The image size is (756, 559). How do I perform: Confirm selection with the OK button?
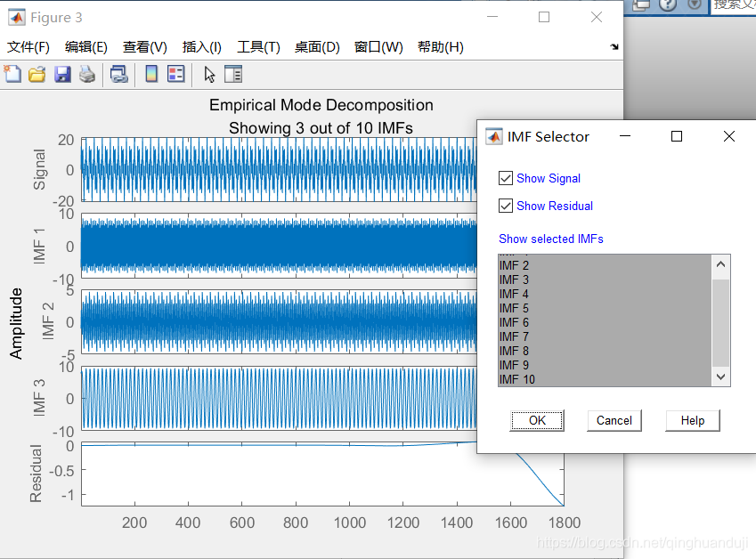537,420
